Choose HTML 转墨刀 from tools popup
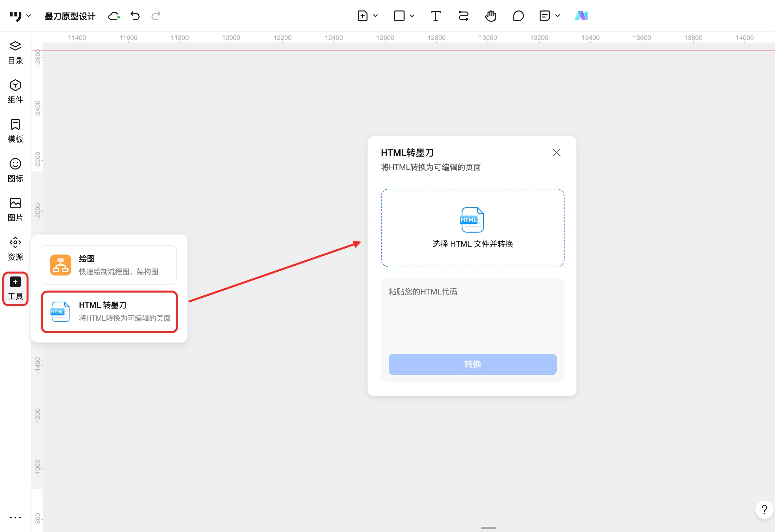Viewport: 775px width, 532px height. (x=109, y=312)
